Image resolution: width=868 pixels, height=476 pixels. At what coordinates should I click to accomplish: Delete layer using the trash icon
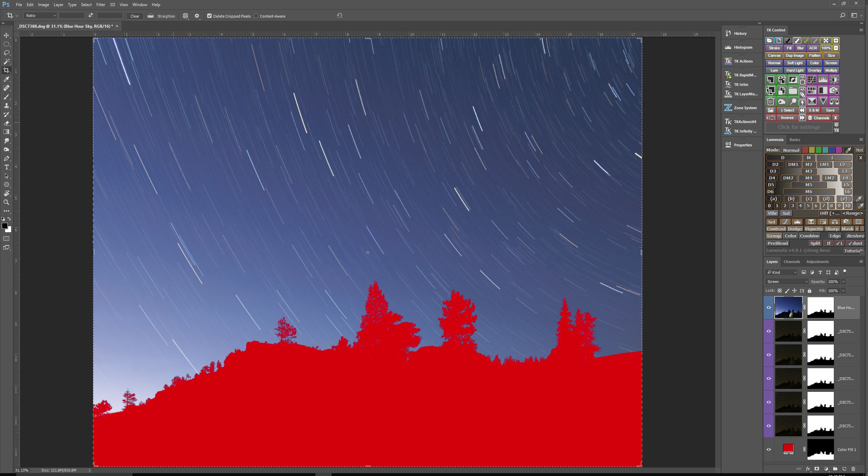[853, 469]
